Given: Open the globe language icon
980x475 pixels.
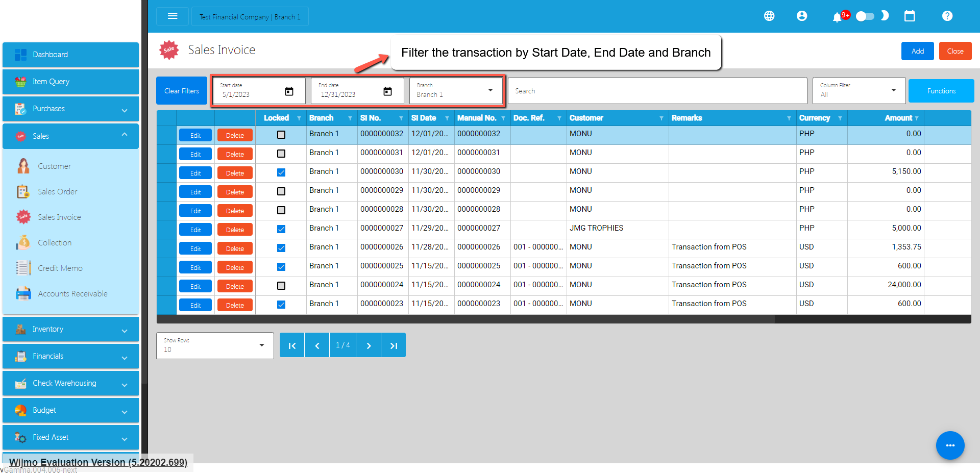Looking at the screenshot, I should coord(769,16).
